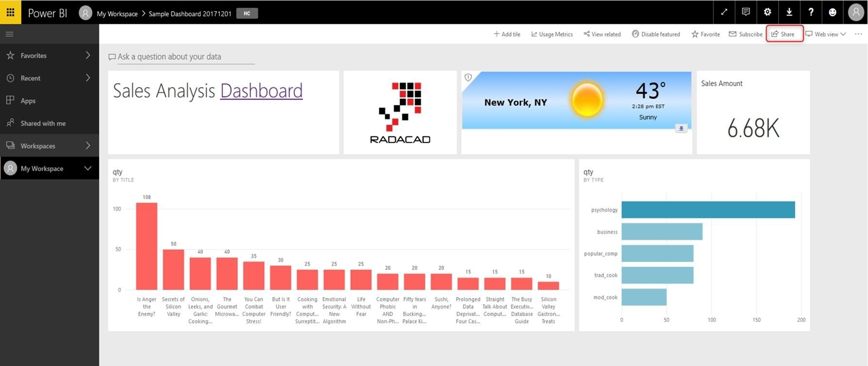Collapse My Workspace section chevron
This screenshot has width=868, height=366.
click(x=88, y=168)
